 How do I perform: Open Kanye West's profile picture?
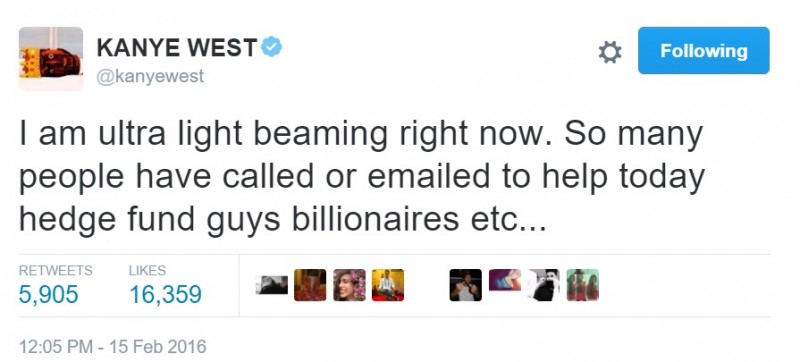point(51,59)
